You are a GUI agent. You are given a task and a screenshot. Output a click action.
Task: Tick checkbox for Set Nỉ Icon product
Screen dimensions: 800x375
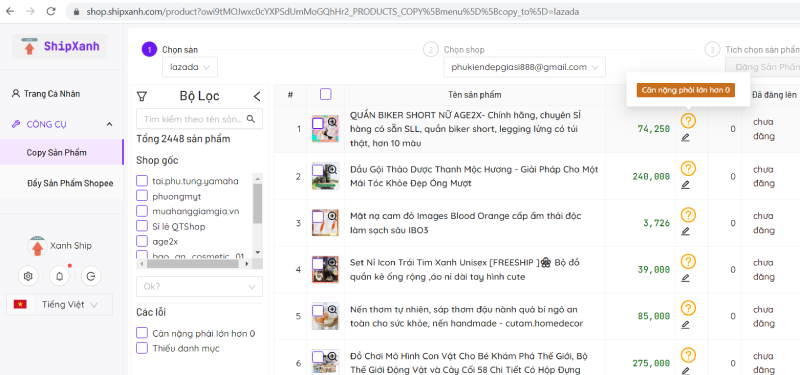[x=318, y=264]
